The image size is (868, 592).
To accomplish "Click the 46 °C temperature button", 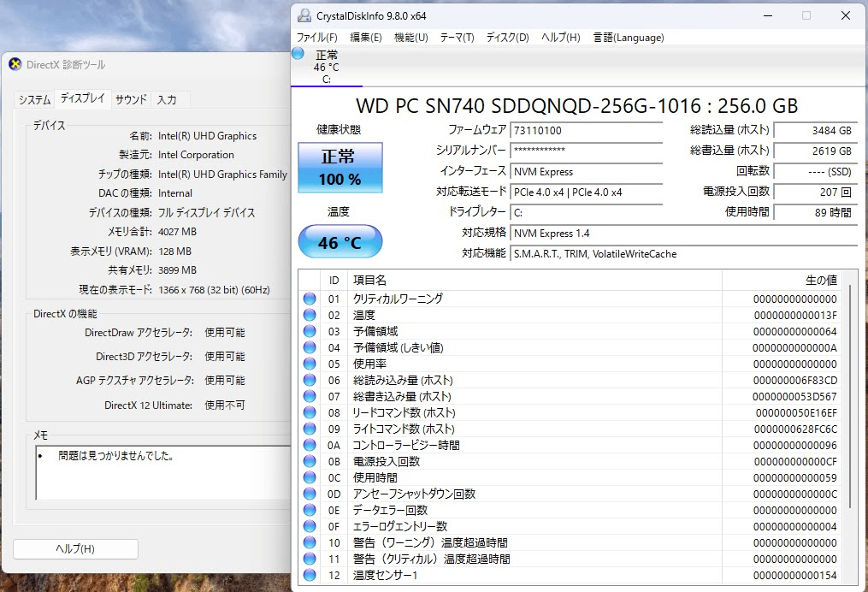I will [340, 242].
